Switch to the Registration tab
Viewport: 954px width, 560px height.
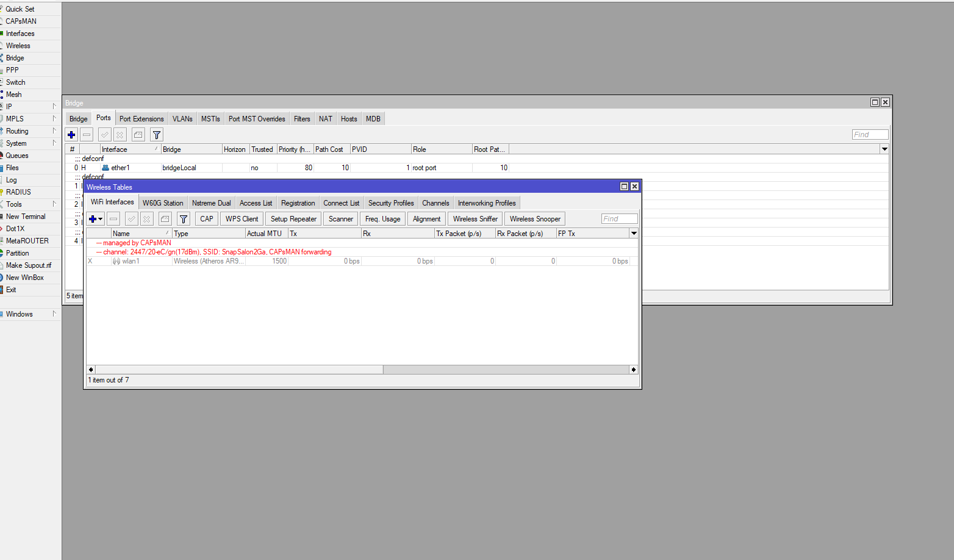tap(298, 202)
